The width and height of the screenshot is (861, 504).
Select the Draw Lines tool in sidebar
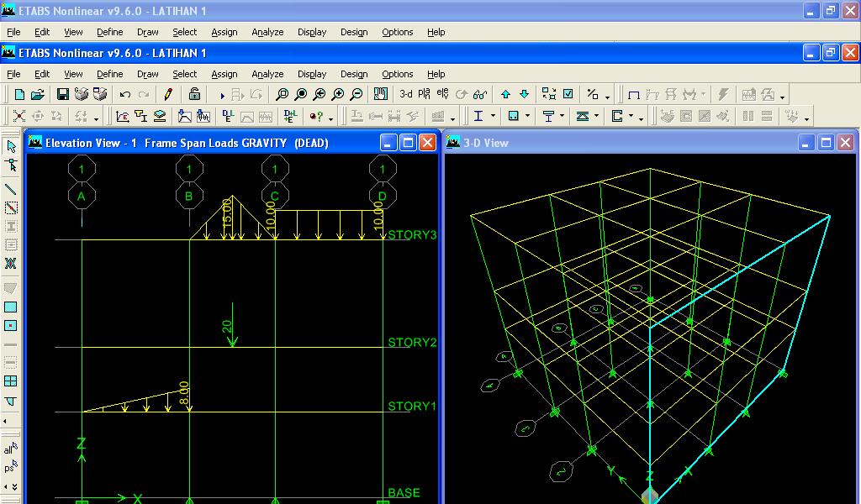tap(10, 189)
